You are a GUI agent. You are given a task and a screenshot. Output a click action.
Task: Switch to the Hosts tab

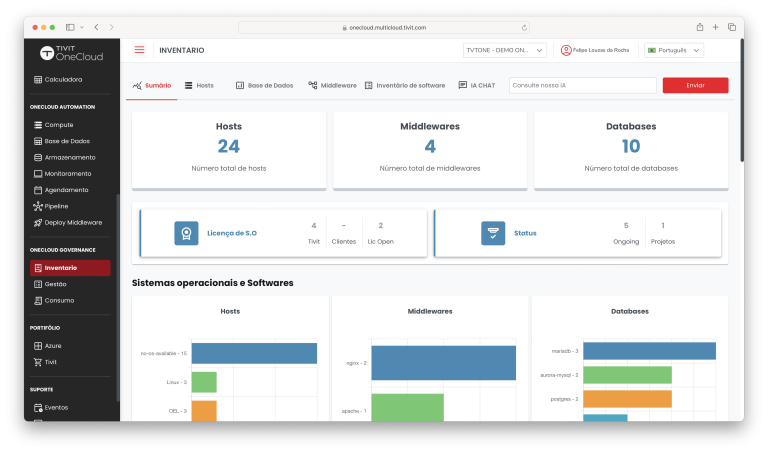click(x=199, y=85)
